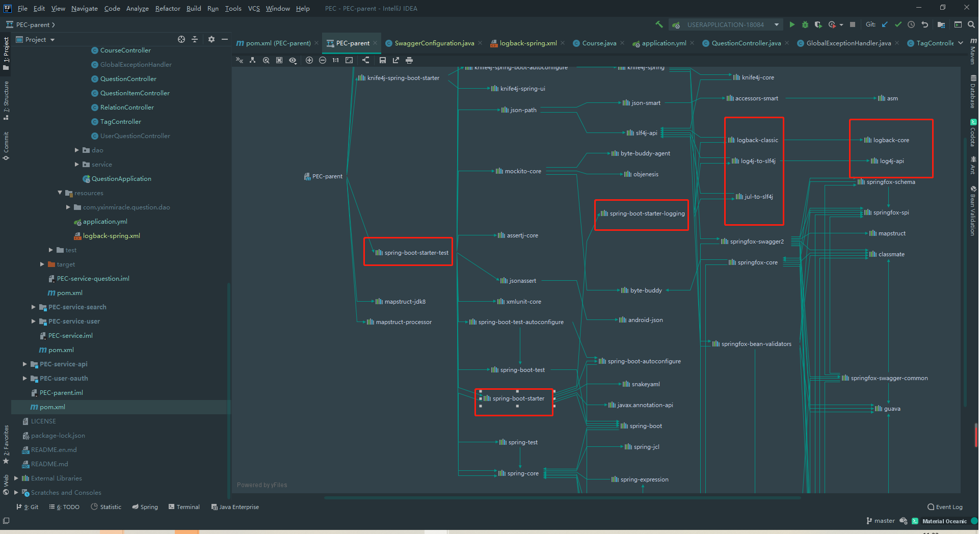Image resolution: width=980 pixels, height=534 pixels.
Task: Open the Statistic tool window
Action: tap(106, 507)
